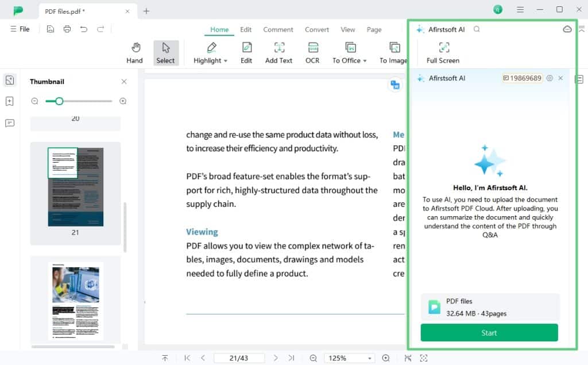Switch to the Convert tab
588x365 pixels.
(316, 29)
